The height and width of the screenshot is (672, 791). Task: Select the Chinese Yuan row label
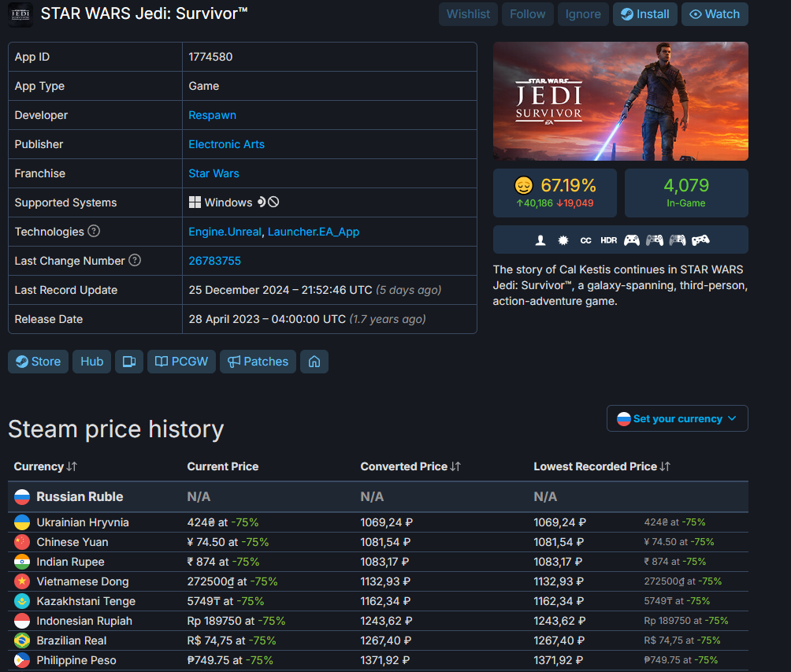pyautogui.click(x=72, y=542)
